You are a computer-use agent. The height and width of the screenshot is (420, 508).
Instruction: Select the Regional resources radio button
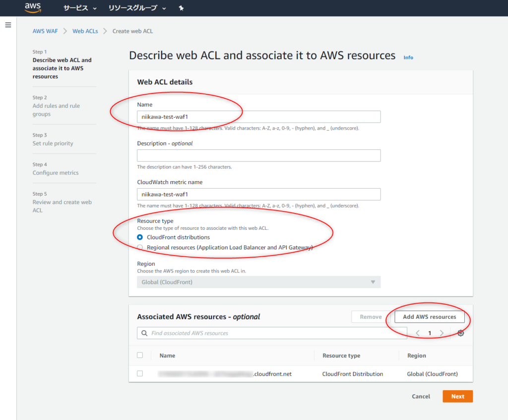coord(140,247)
